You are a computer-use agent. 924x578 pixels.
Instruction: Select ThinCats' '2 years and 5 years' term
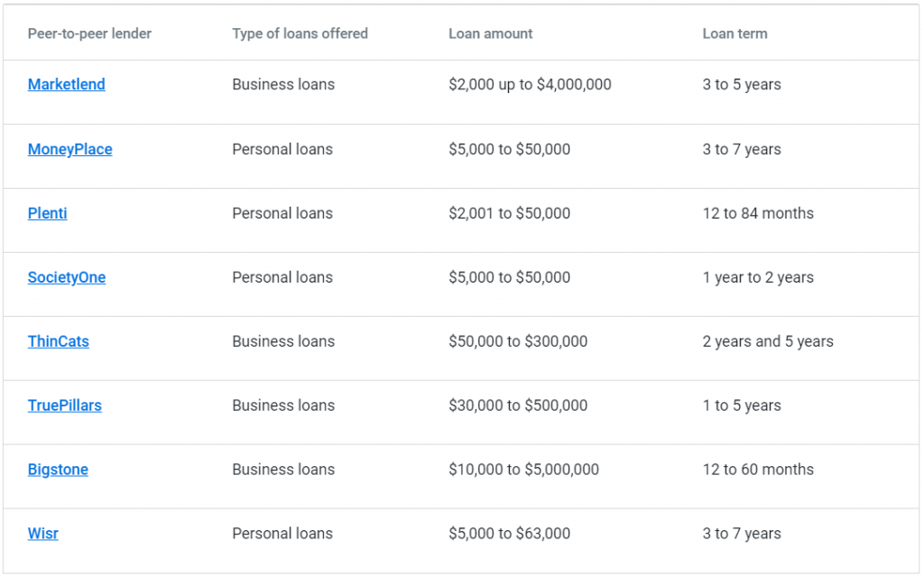point(768,342)
